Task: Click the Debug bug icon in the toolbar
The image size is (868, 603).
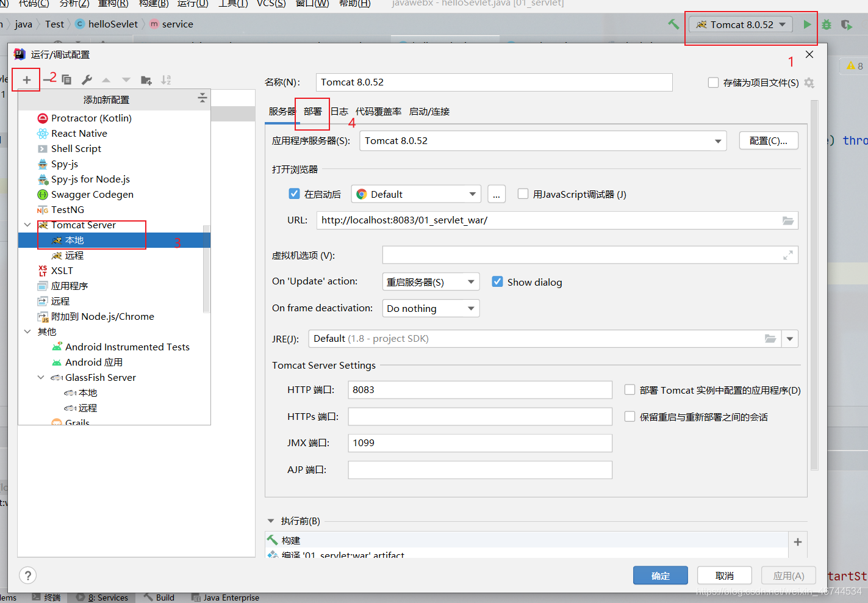Action: tap(827, 24)
